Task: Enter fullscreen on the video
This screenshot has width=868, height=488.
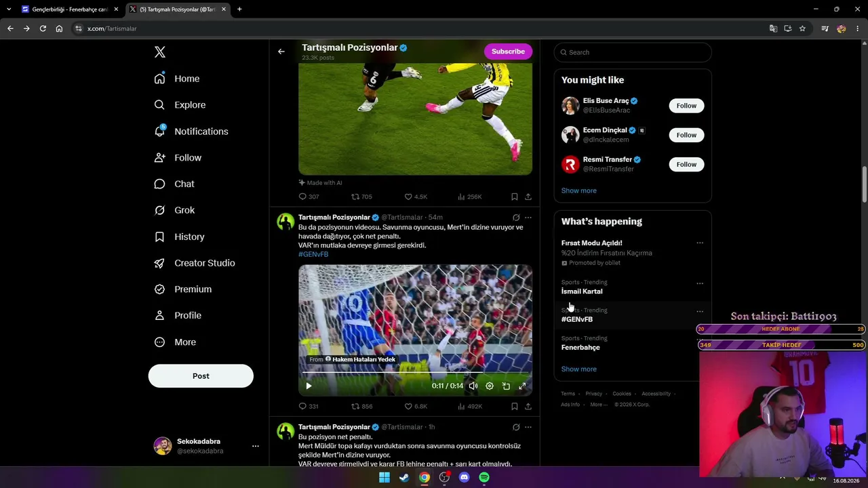Action: coord(522,386)
